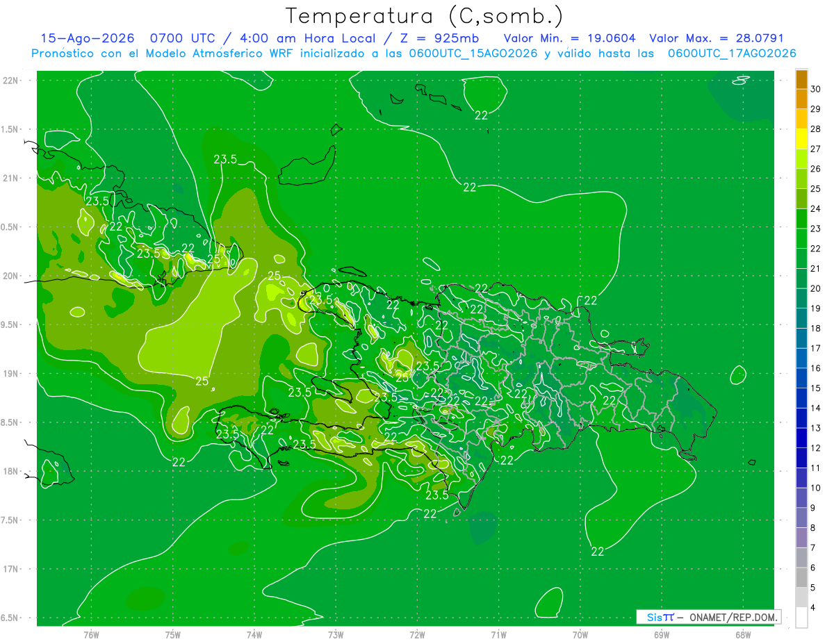Click the '12' value on the color scale
Viewport: 834px width, 644px height.
tap(816, 448)
